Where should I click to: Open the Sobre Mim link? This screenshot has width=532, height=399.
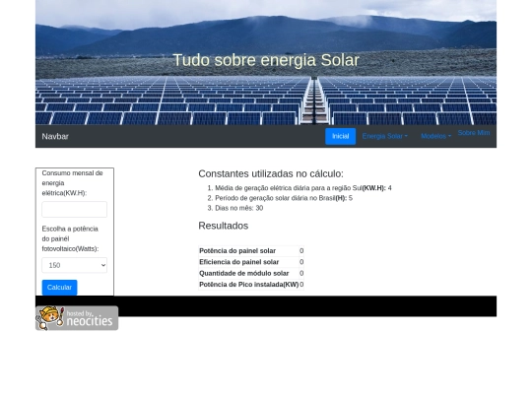click(x=474, y=133)
